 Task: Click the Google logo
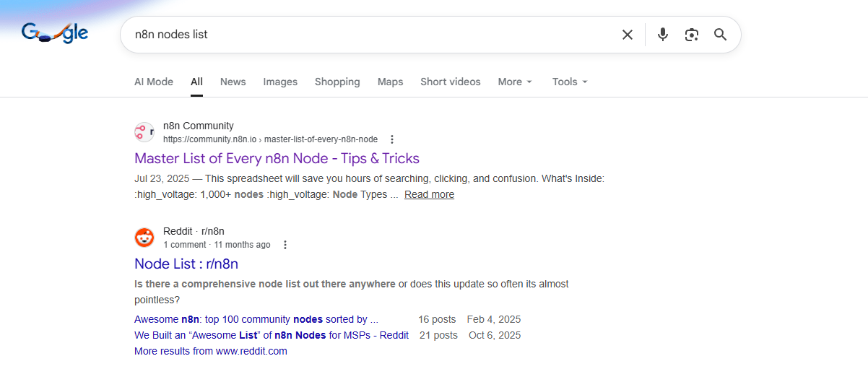point(55,33)
